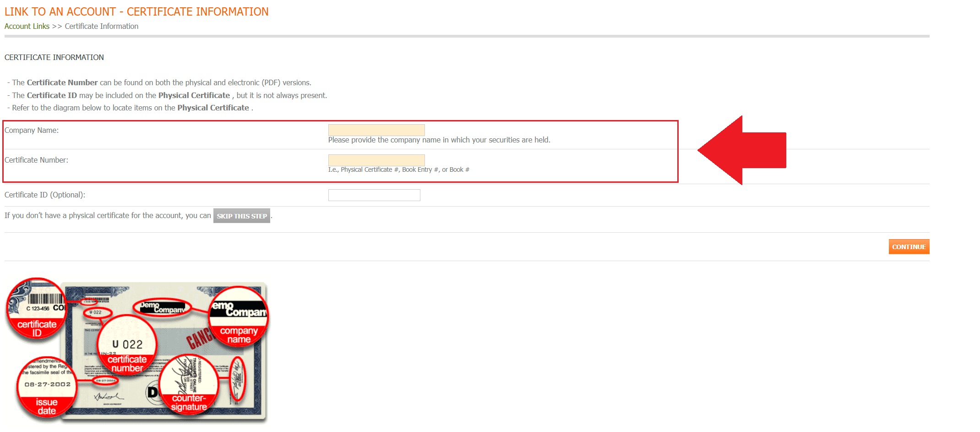Screen dimensions: 980x432
Task: Select the counter-signature callout circle
Action: coord(189,385)
